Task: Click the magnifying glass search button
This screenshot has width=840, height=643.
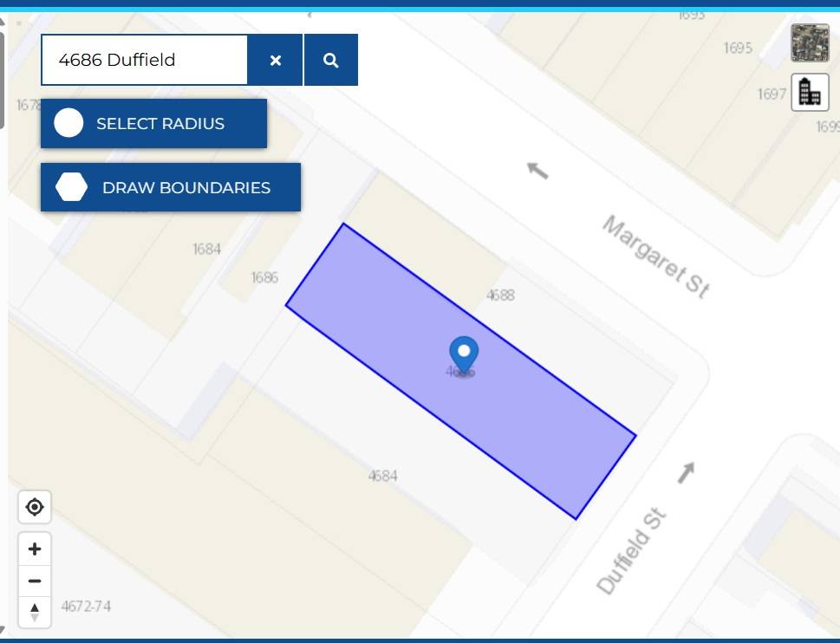Action: 330,60
